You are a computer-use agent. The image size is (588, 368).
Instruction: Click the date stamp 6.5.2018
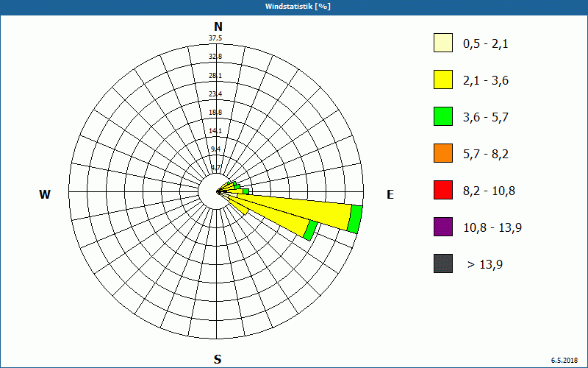564,360
